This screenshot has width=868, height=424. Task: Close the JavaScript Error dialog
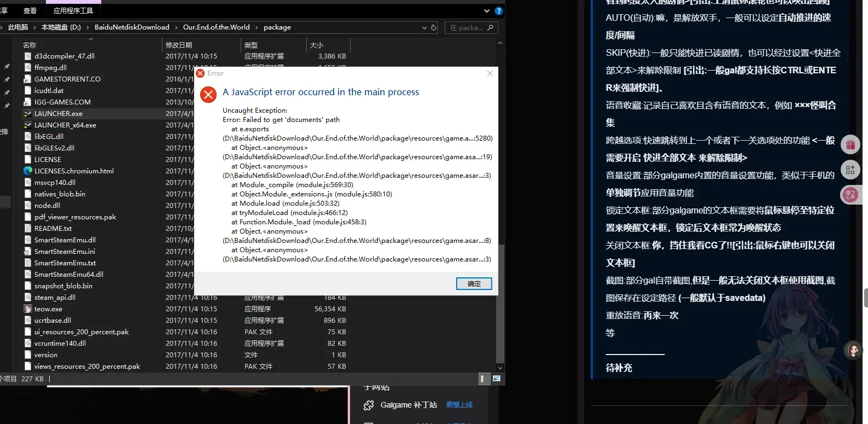(x=490, y=73)
